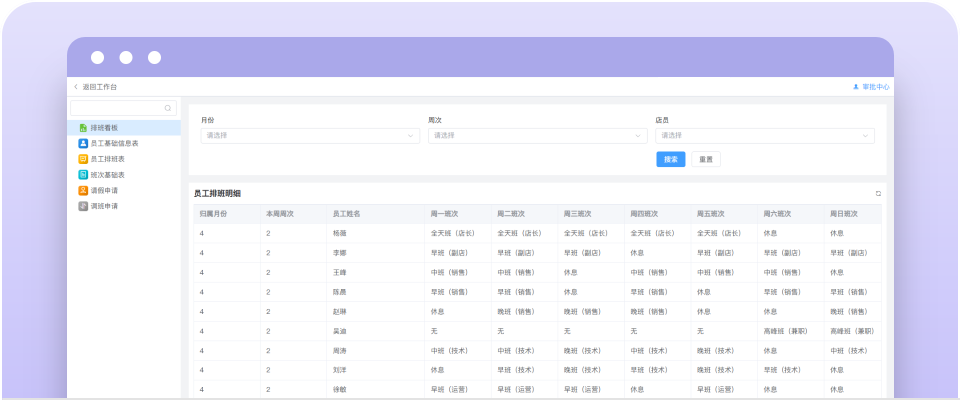
Task: Click the orange 请假申请 icon
Action: tap(83, 191)
